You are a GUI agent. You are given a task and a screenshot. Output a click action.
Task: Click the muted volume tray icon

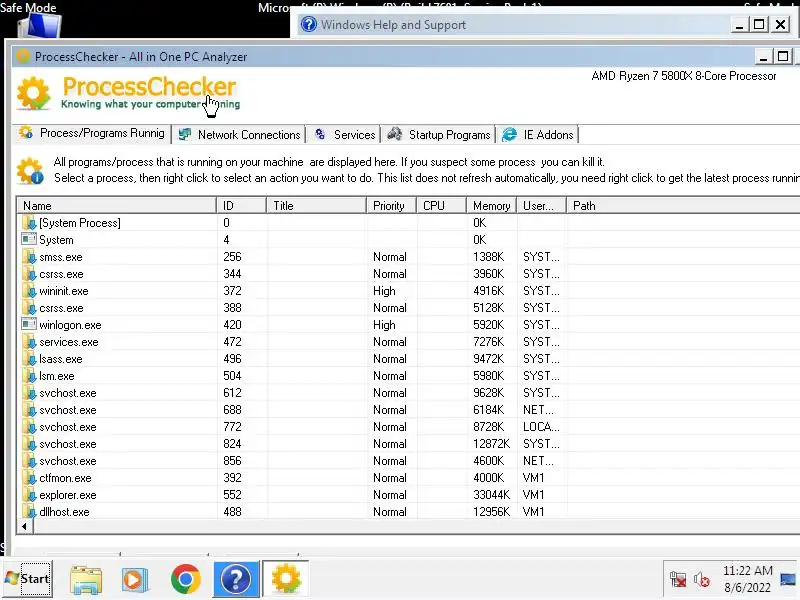(x=702, y=580)
